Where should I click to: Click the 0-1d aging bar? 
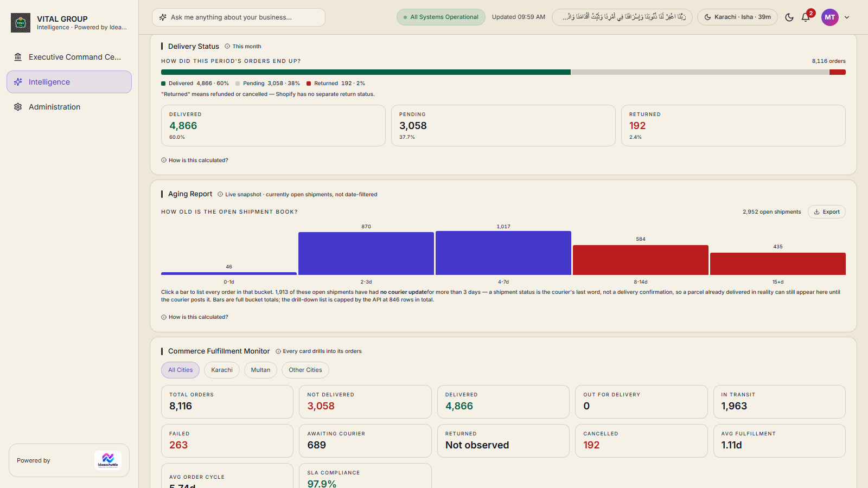pos(229,273)
